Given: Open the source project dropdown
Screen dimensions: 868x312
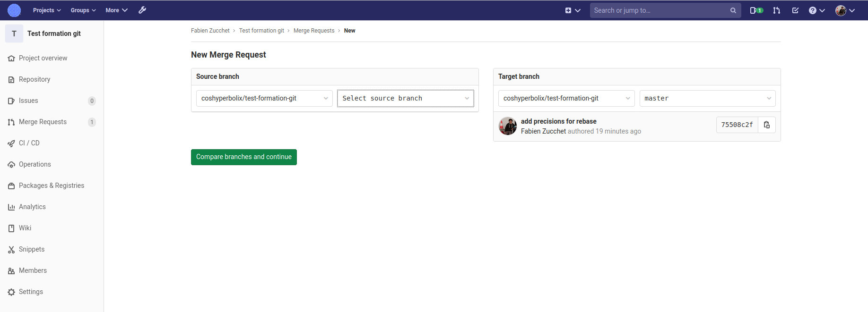Looking at the screenshot, I should [264, 98].
